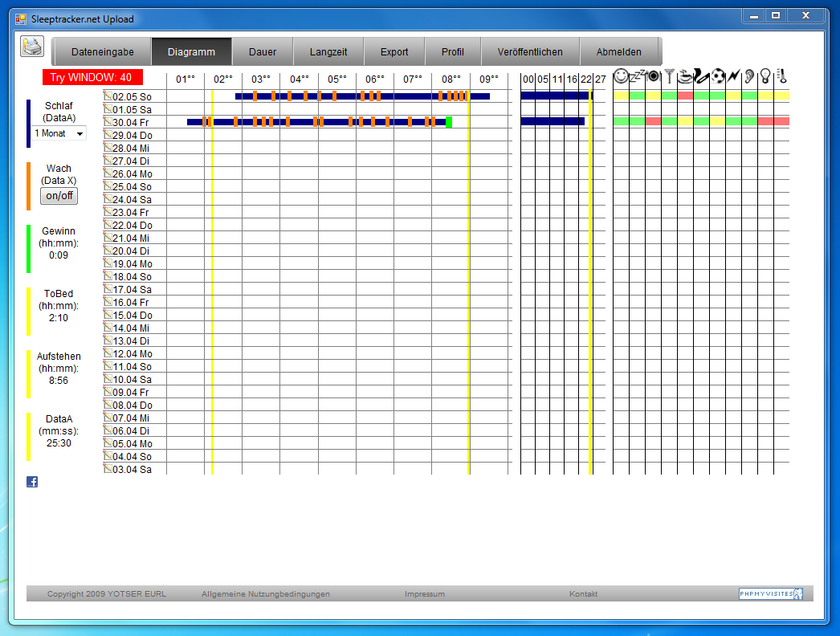Click the Facebook share icon
Image resolution: width=840 pixels, height=636 pixels.
point(32,482)
